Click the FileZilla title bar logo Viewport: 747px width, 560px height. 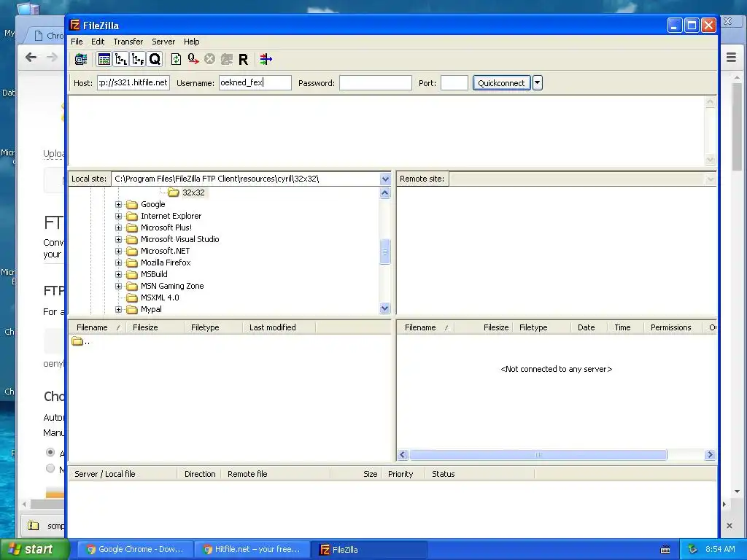(75, 26)
